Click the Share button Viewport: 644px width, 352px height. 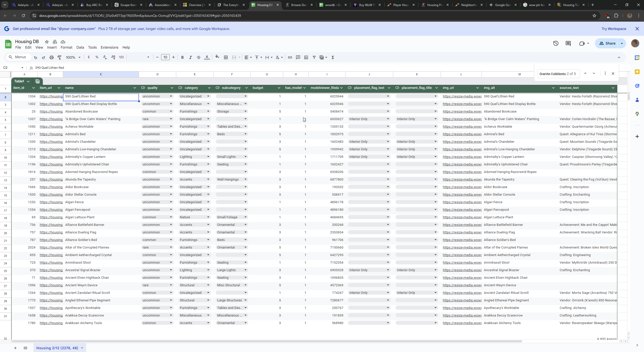pos(607,43)
